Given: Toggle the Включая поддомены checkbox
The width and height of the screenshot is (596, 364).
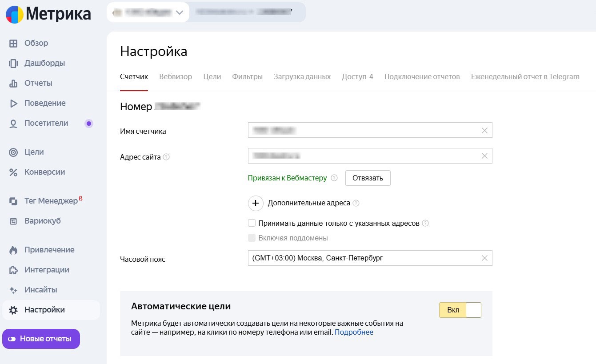Looking at the screenshot, I should [x=252, y=237].
